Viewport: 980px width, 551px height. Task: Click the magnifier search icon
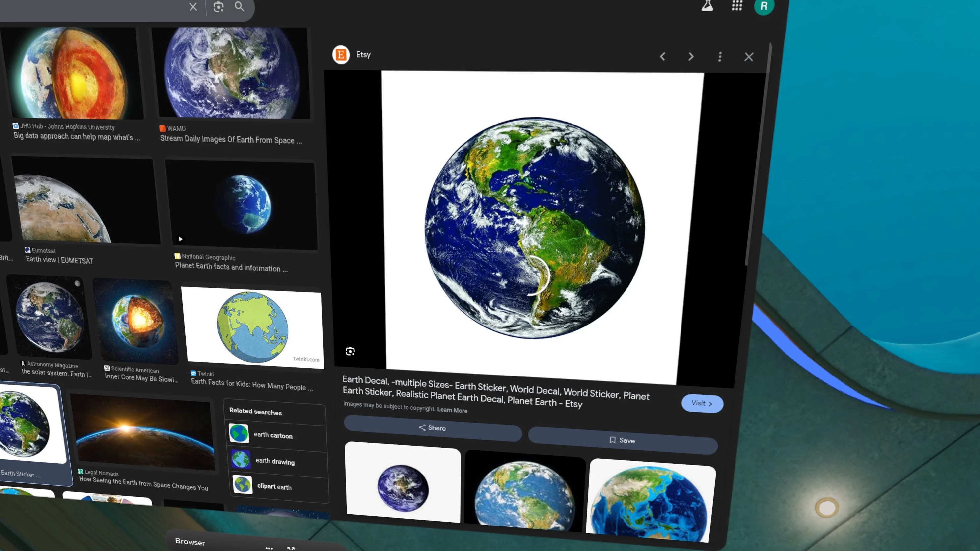(239, 6)
